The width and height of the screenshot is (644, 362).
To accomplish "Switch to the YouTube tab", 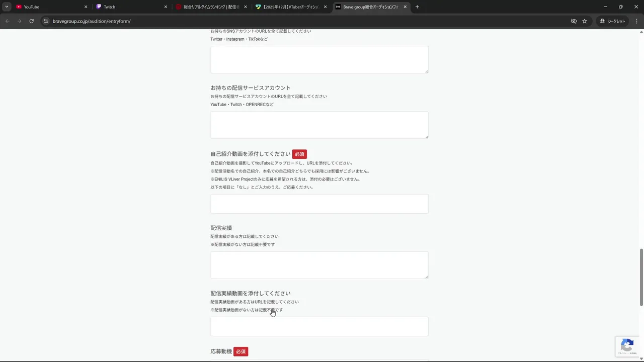I will pos(51,7).
